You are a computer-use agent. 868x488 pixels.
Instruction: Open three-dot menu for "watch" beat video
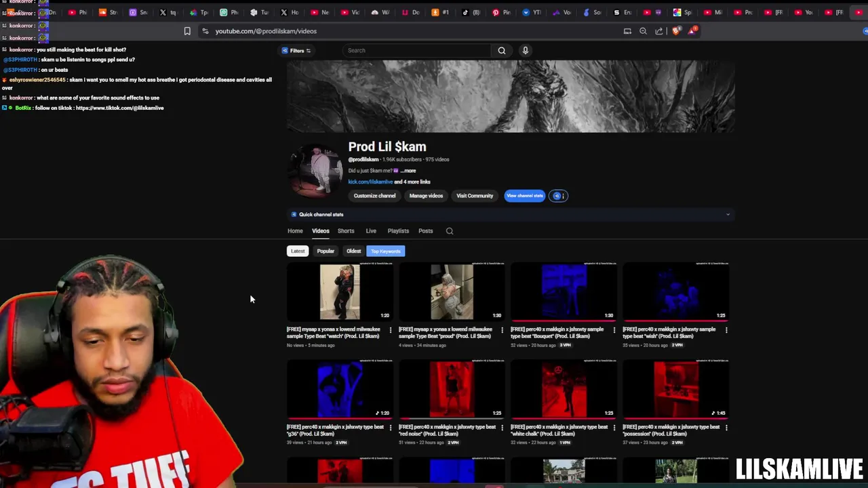(390, 330)
